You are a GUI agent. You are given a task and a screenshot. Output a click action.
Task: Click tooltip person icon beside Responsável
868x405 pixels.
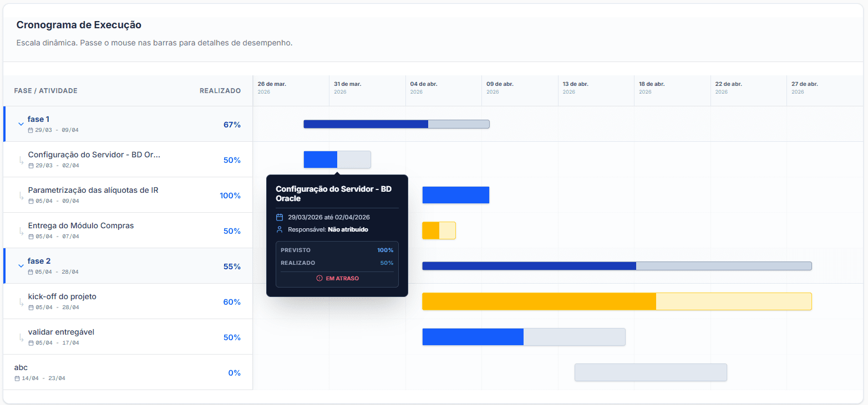pyautogui.click(x=280, y=229)
